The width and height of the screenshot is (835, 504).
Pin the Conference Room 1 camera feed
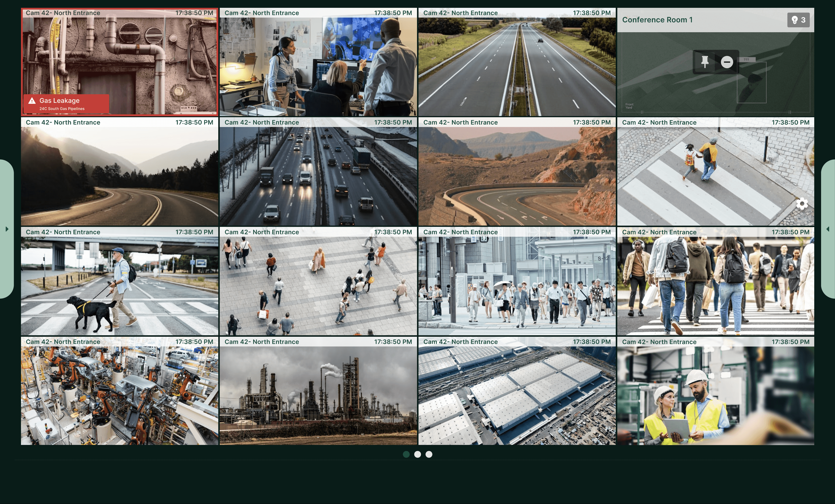[x=705, y=62]
